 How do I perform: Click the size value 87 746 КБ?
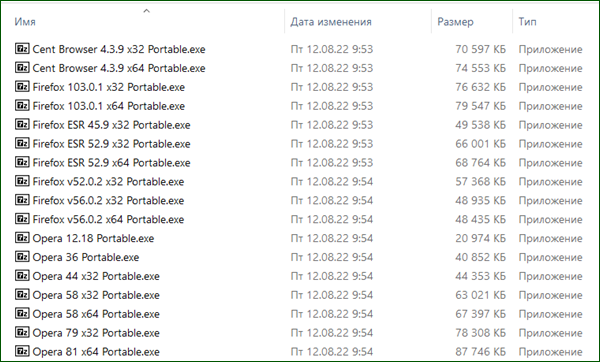481,352
